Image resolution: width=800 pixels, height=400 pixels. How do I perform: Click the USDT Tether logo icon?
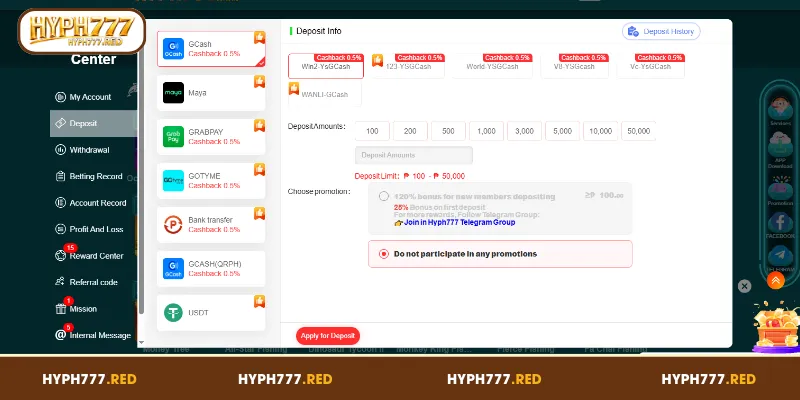[173, 312]
